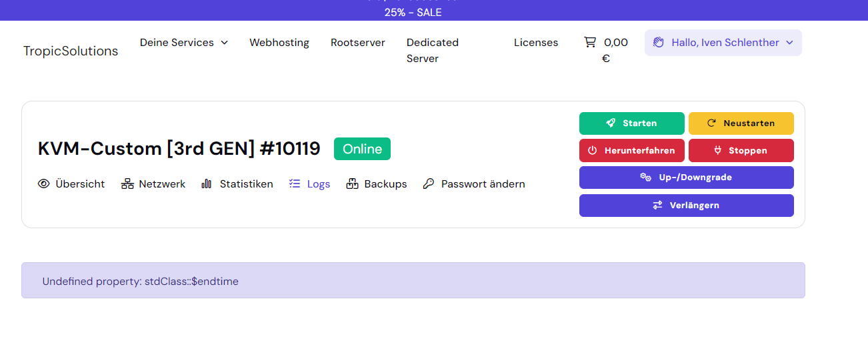Image resolution: width=868 pixels, height=337 pixels.
Task: Click the chevron next to Deine Services
Action: (x=225, y=43)
